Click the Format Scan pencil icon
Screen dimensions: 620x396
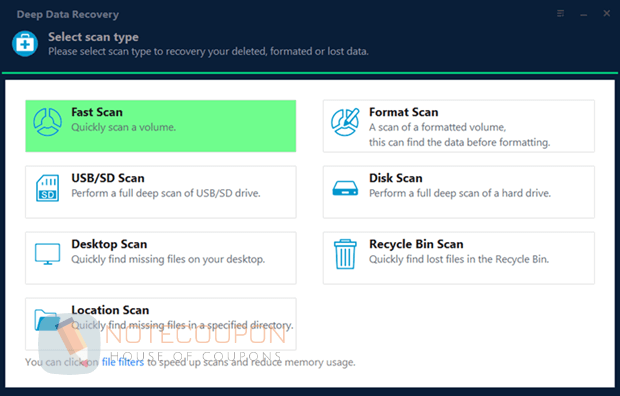point(345,122)
